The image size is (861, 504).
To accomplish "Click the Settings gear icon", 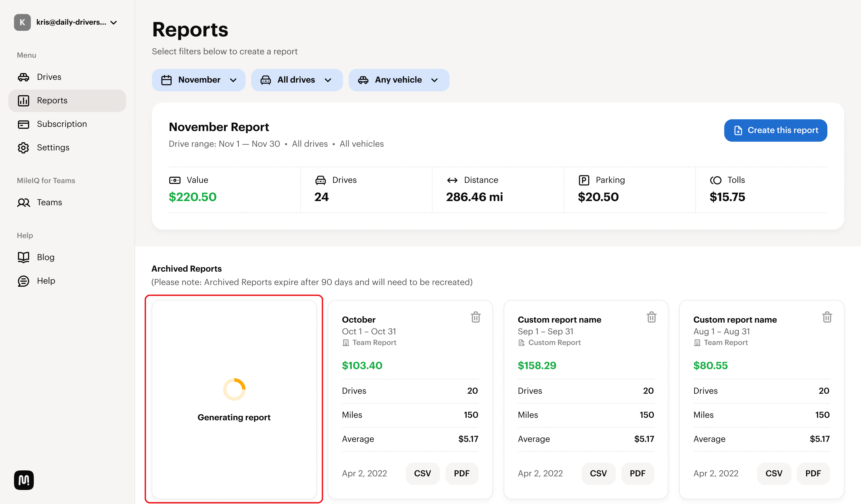I will [23, 148].
